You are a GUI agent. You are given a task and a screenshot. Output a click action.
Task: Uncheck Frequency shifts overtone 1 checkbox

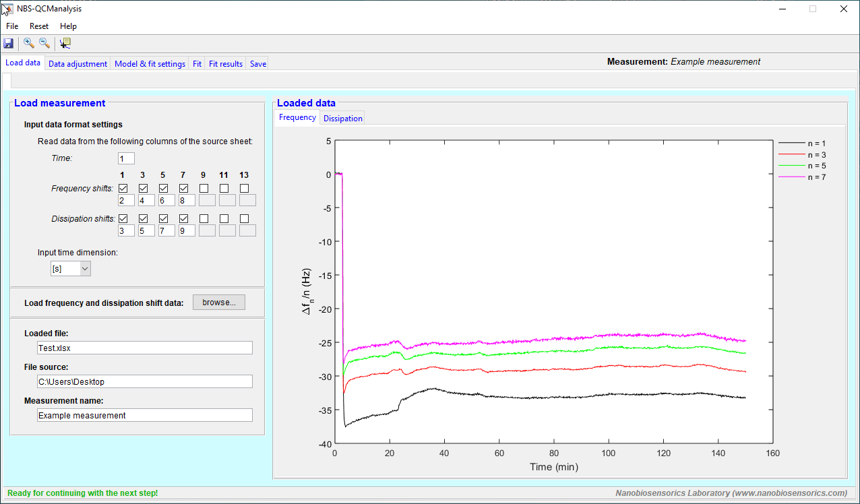pyautogui.click(x=123, y=189)
